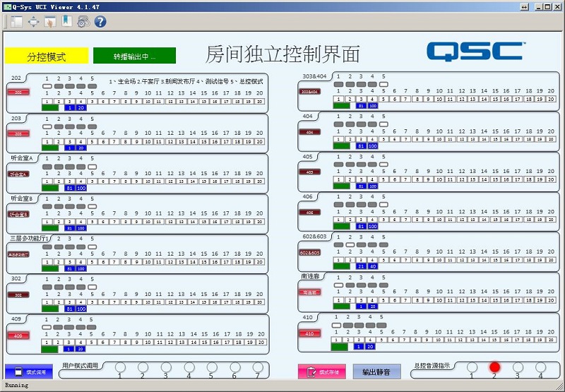Screen dimensions: 565x392
Task: Click the green level box in room 203
Action: coord(50,148)
